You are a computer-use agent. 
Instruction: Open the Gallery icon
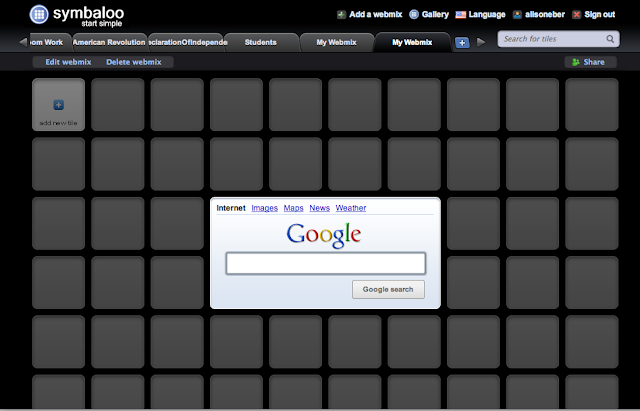(x=414, y=15)
